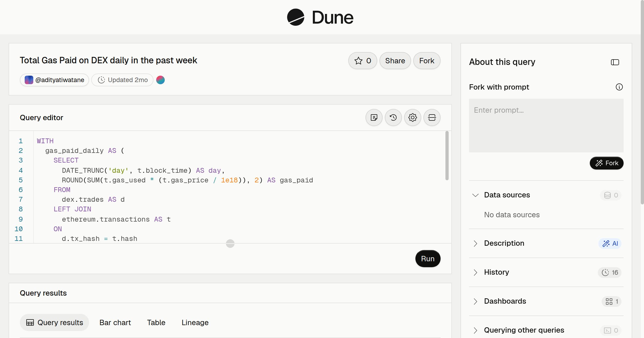Focus the Enter prompt text field
Screen dimensions: 644x338
(546, 126)
